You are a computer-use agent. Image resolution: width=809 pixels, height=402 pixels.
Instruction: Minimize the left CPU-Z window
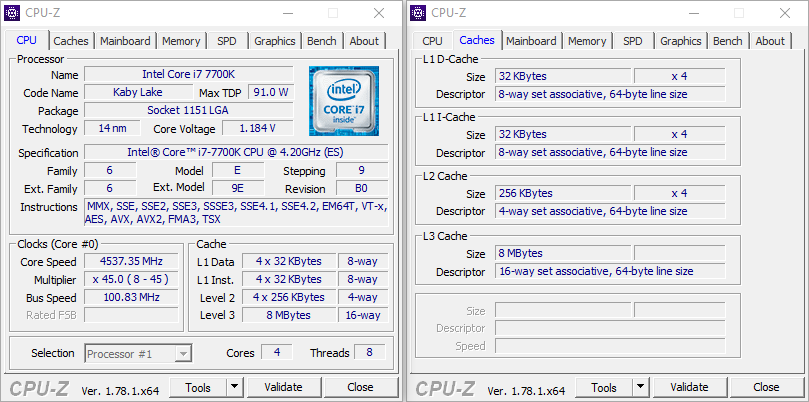(x=287, y=13)
